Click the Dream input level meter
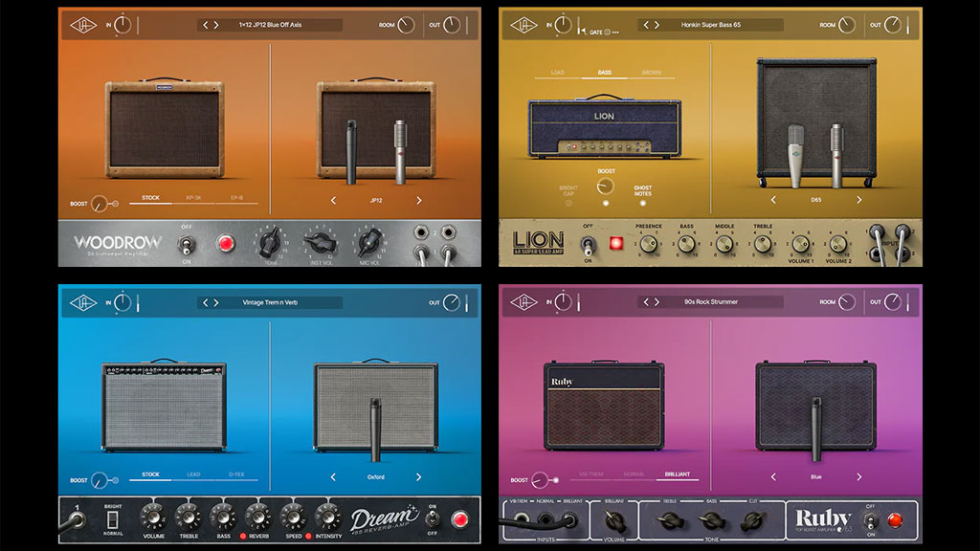Screen dimensions: 980x551 coord(138,303)
